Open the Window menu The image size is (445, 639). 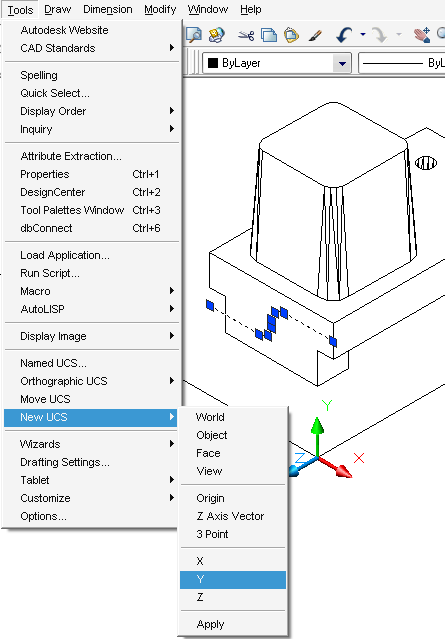pyautogui.click(x=208, y=9)
